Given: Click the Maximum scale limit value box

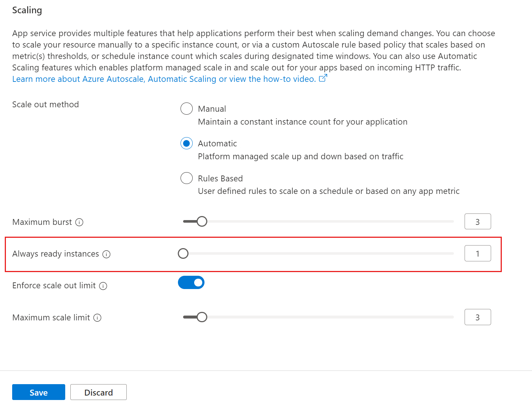Looking at the screenshot, I should coord(477,317).
